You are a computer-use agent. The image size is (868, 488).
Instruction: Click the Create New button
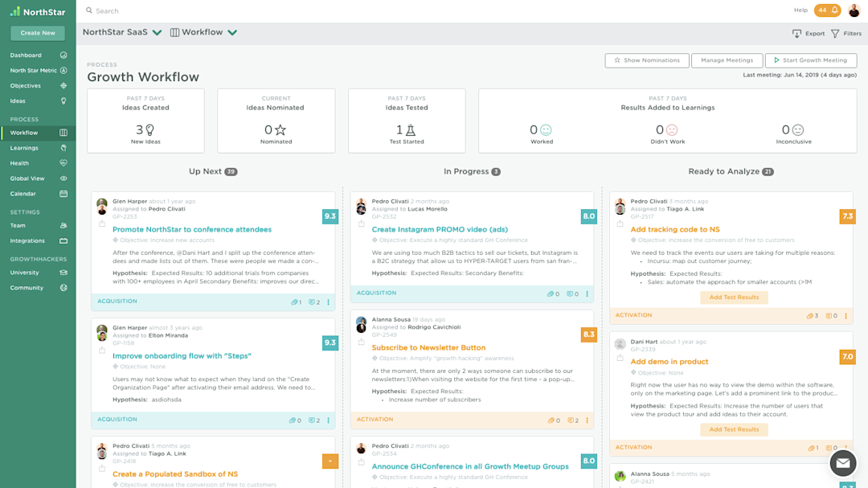38,33
